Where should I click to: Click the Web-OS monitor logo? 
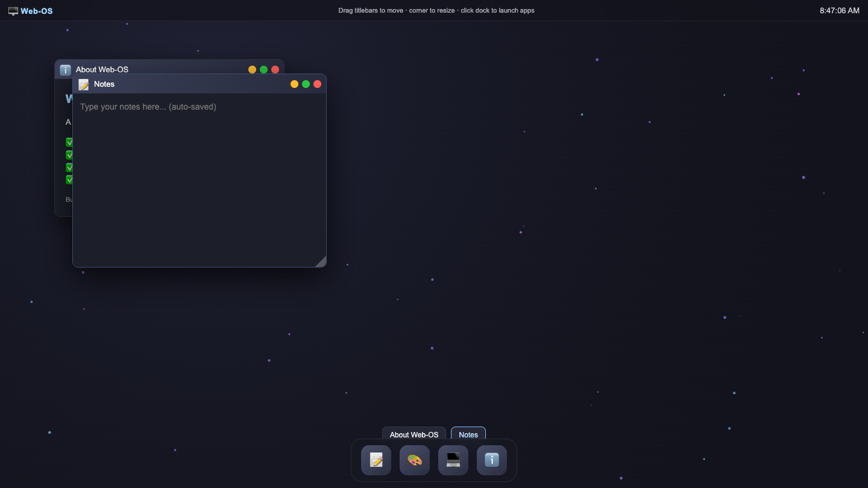point(13,11)
